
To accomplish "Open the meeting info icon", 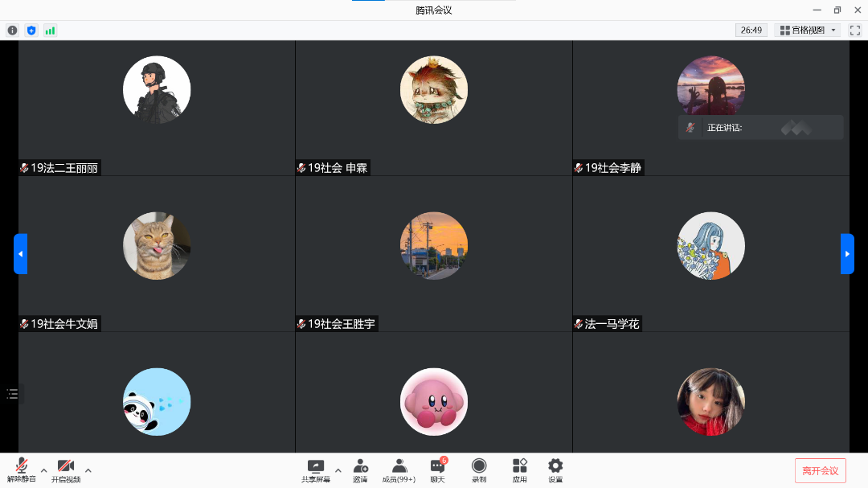I will click(x=12, y=31).
